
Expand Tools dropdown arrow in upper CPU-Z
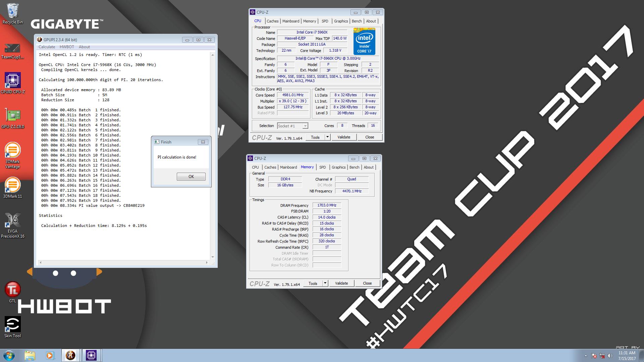328,137
